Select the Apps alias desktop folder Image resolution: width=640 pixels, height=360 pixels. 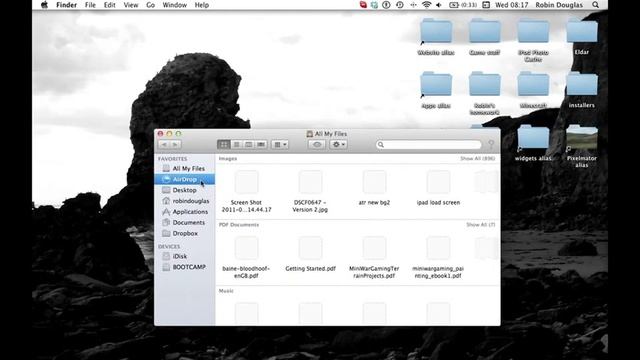(436, 90)
